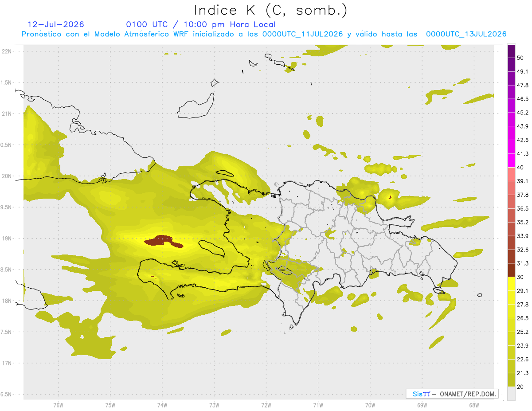Click the '72W' longitude label
The image size is (532, 411).
[266, 405]
